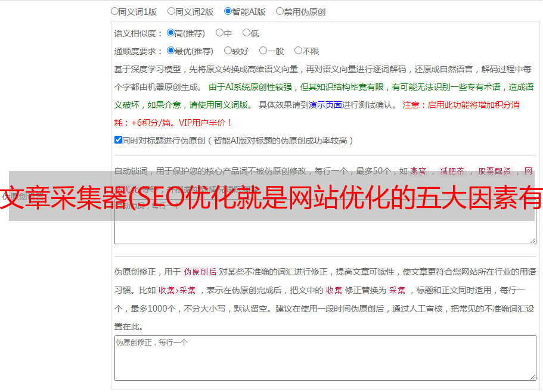Grab resize handle of 自动锁词 textarea
Image resolution: width=543 pixels, height=392 pixels.
pyautogui.click(x=533, y=241)
